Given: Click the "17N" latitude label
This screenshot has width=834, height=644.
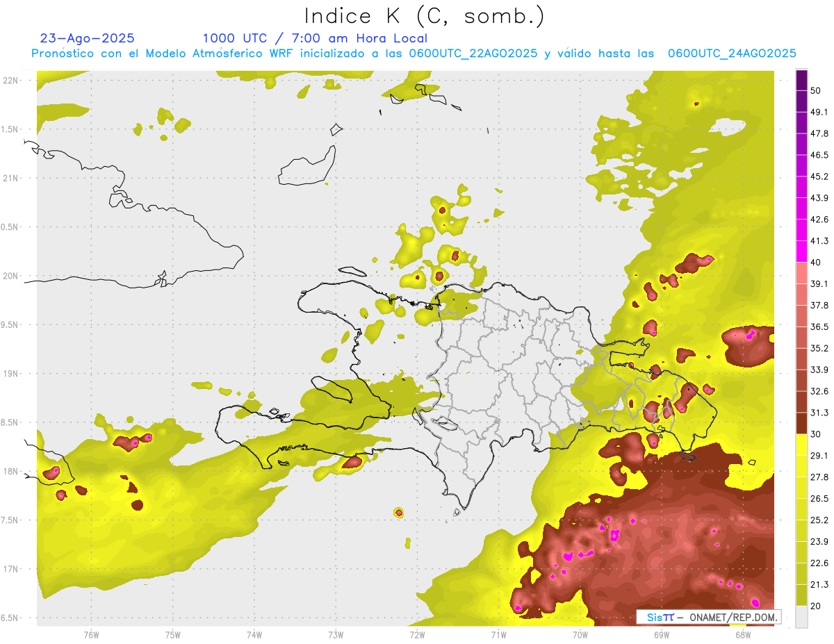Looking at the screenshot, I should pyautogui.click(x=10, y=569).
